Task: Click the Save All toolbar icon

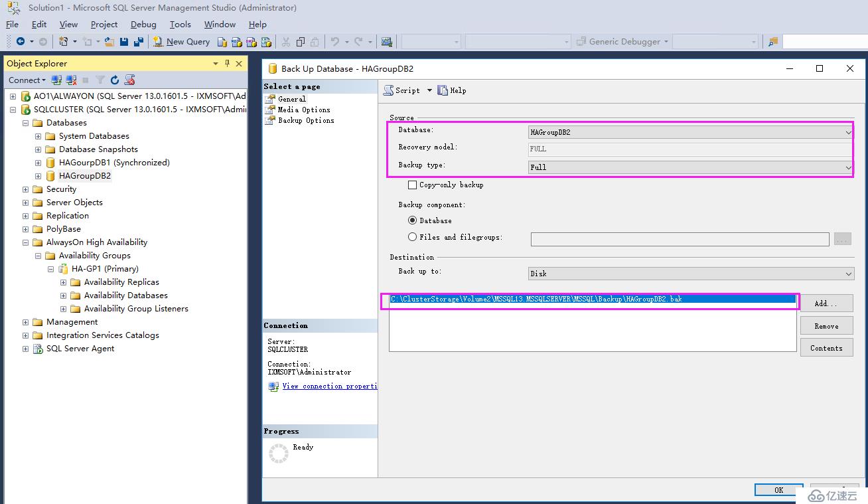Action: 139,41
